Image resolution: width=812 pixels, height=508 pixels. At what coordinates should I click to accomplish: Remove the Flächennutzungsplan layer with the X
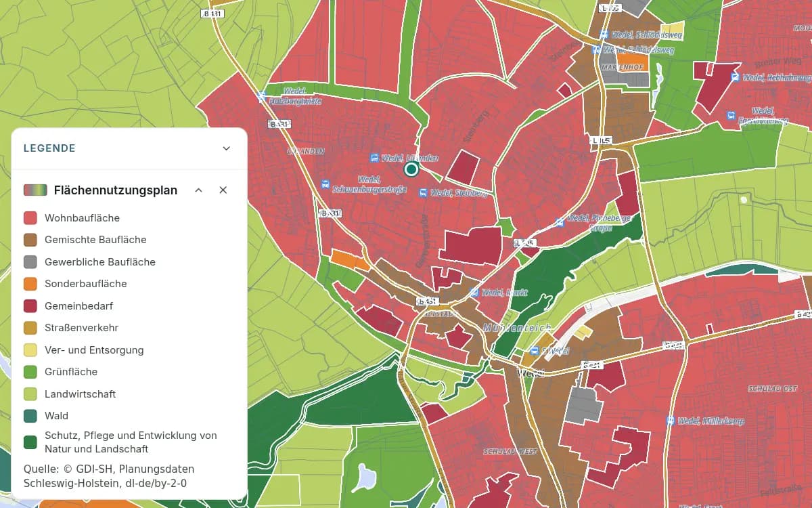click(223, 190)
